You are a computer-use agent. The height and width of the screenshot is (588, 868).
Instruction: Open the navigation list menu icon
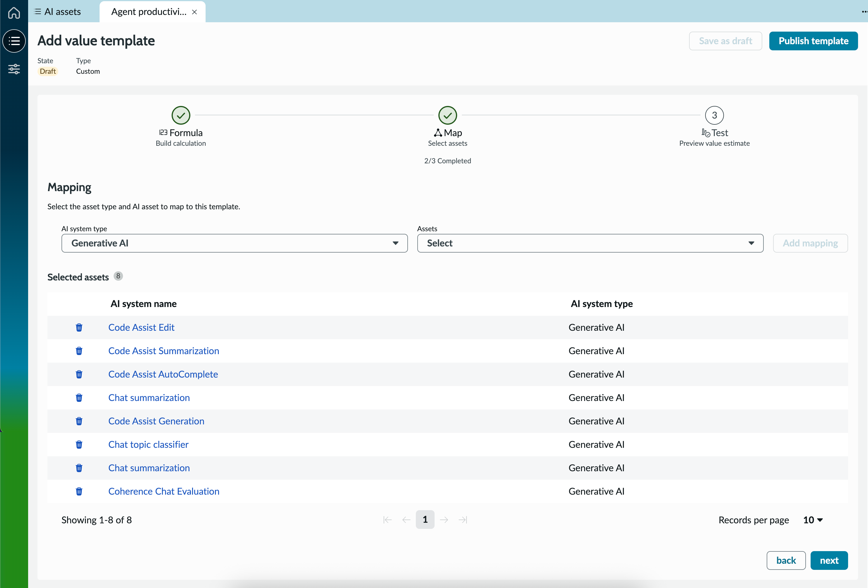click(14, 41)
